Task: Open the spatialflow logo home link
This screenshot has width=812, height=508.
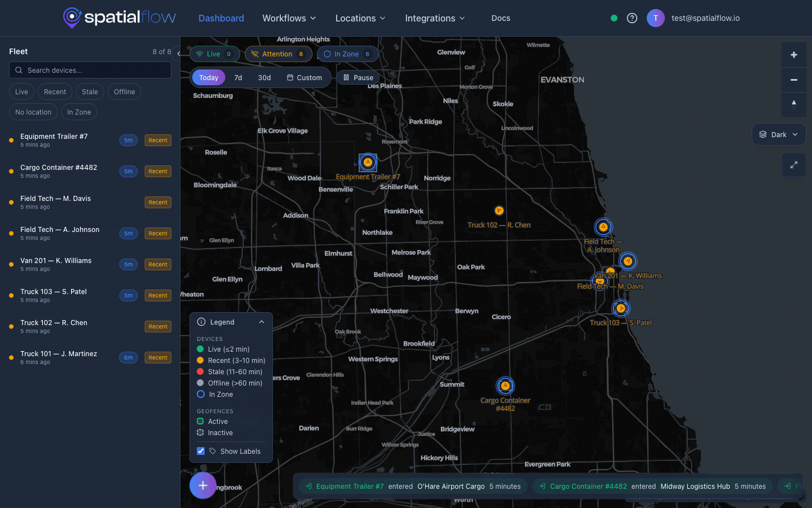Action: (x=119, y=17)
